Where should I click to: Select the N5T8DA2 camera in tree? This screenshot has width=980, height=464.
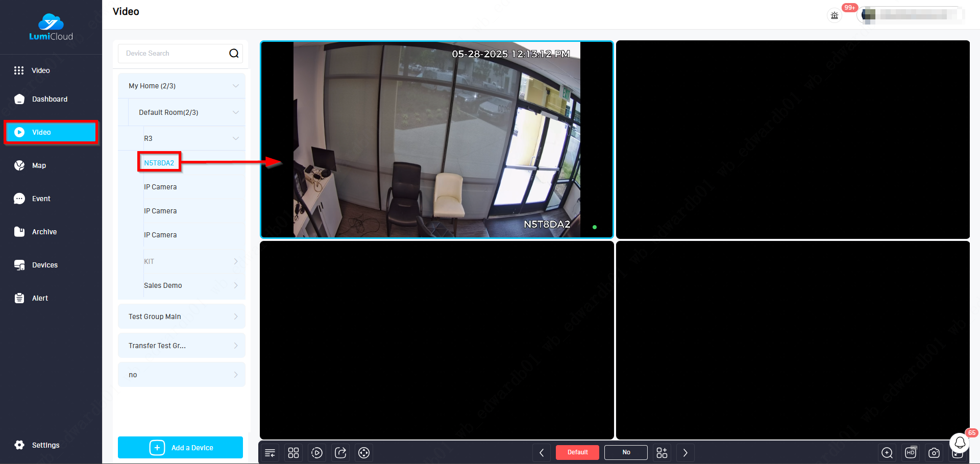tap(159, 163)
